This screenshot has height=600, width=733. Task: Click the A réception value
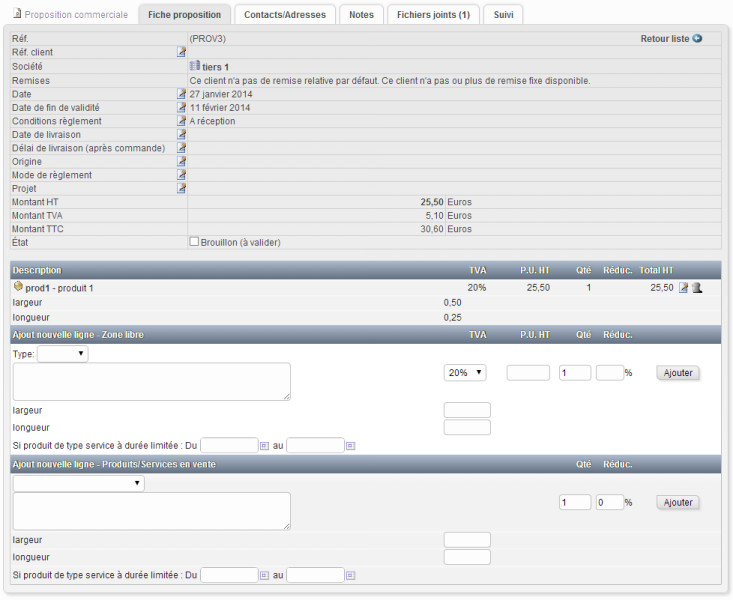212,121
